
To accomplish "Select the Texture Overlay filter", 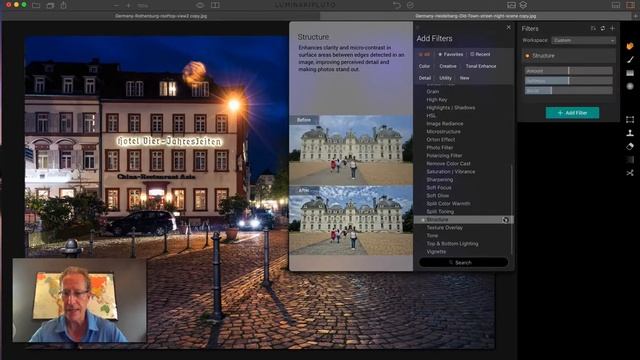I will [444, 228].
